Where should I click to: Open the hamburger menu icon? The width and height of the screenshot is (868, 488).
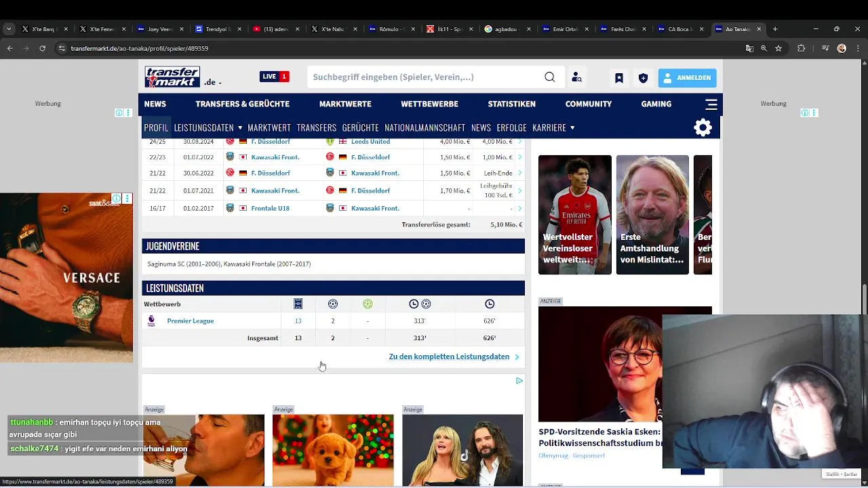click(711, 104)
